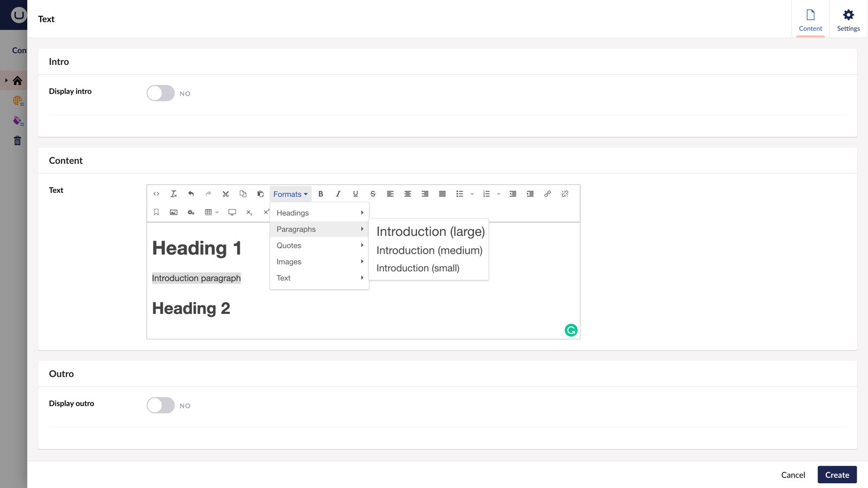Collapse the Formats dropdown
868x488 pixels.
(290, 194)
